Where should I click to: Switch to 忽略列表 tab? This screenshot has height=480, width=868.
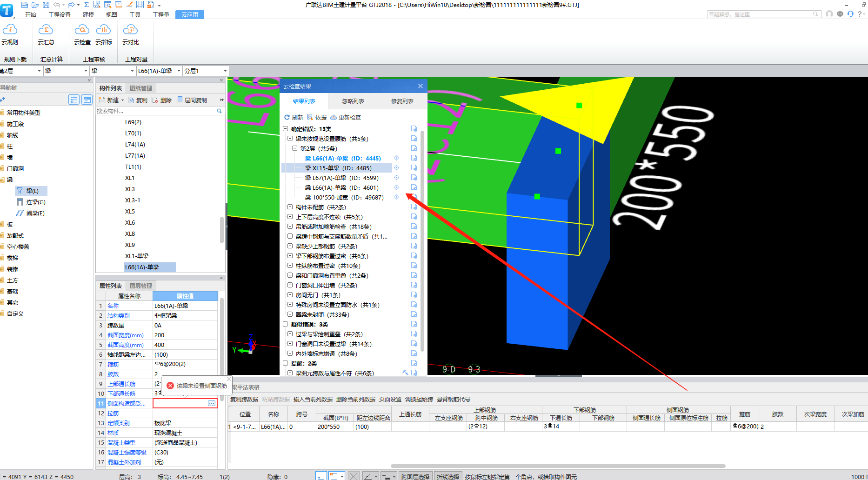pyautogui.click(x=353, y=101)
